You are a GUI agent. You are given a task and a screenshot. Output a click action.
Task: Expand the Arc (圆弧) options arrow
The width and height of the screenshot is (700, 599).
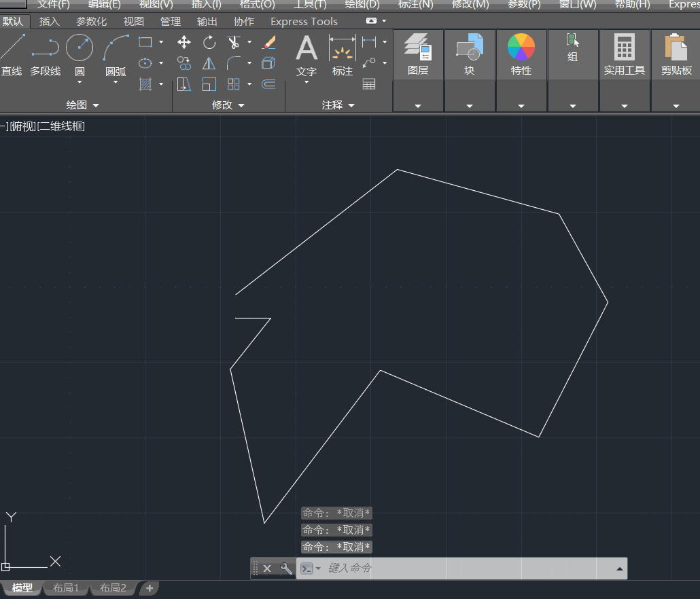pyautogui.click(x=115, y=82)
